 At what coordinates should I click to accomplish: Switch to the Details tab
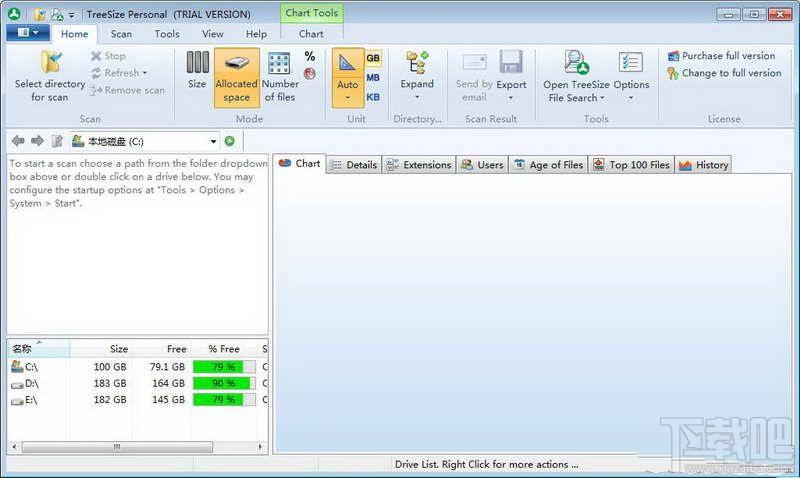coord(353,165)
